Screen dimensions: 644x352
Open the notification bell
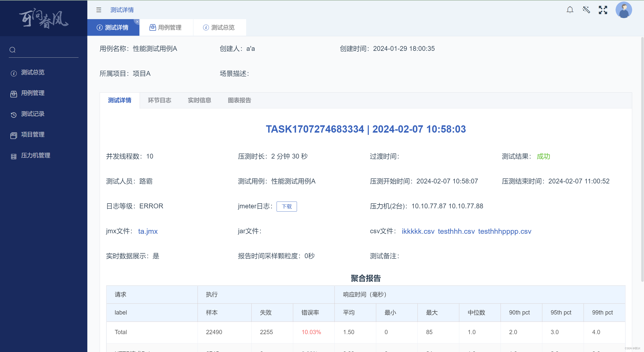coord(570,10)
